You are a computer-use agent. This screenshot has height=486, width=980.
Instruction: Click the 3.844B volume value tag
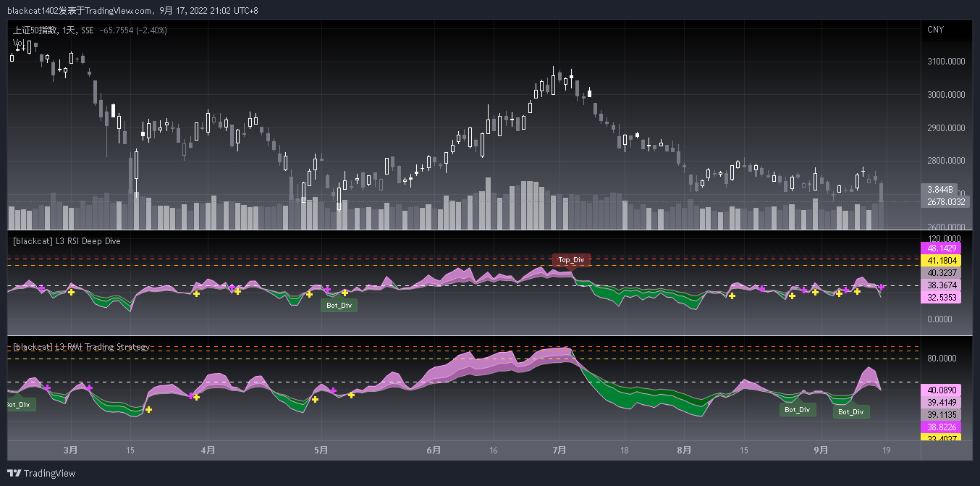(939, 190)
